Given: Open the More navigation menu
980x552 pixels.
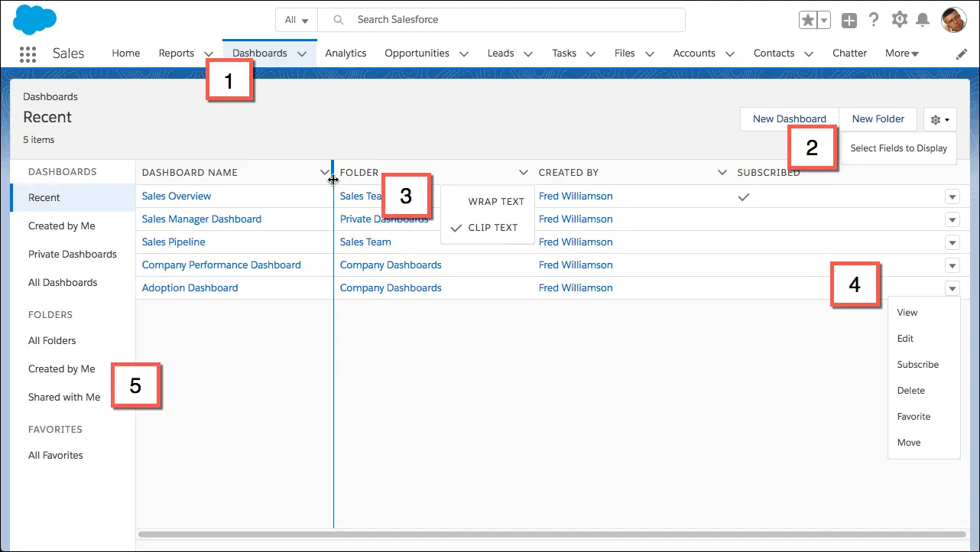Looking at the screenshot, I should pyautogui.click(x=902, y=54).
